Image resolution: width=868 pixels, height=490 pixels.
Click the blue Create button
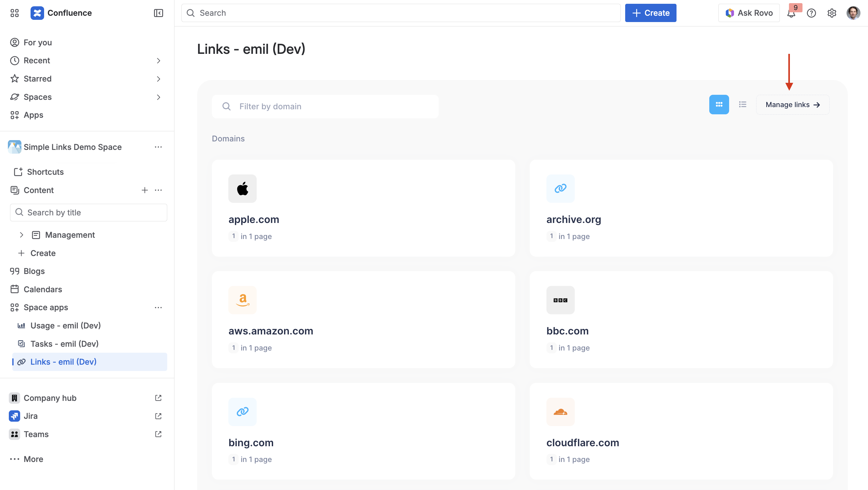[650, 13]
